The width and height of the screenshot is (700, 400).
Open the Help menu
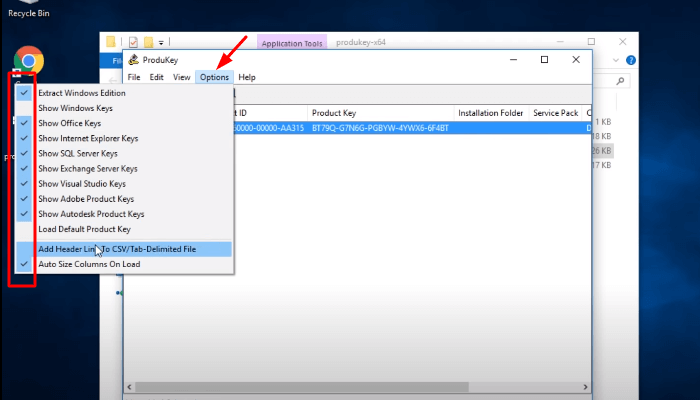click(x=247, y=77)
